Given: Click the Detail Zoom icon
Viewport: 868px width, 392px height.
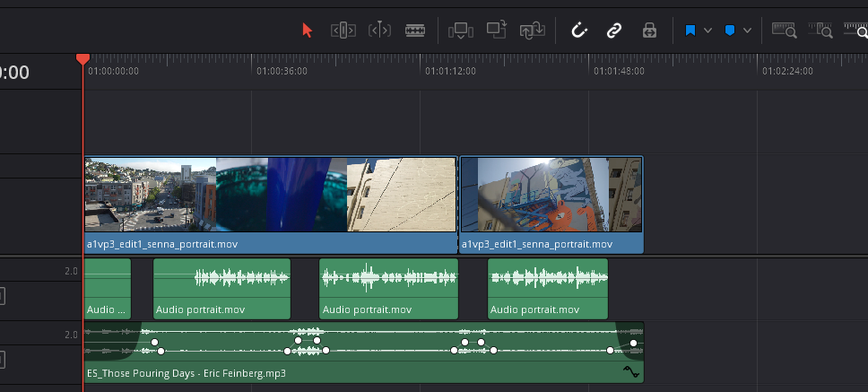Looking at the screenshot, I should [x=820, y=30].
